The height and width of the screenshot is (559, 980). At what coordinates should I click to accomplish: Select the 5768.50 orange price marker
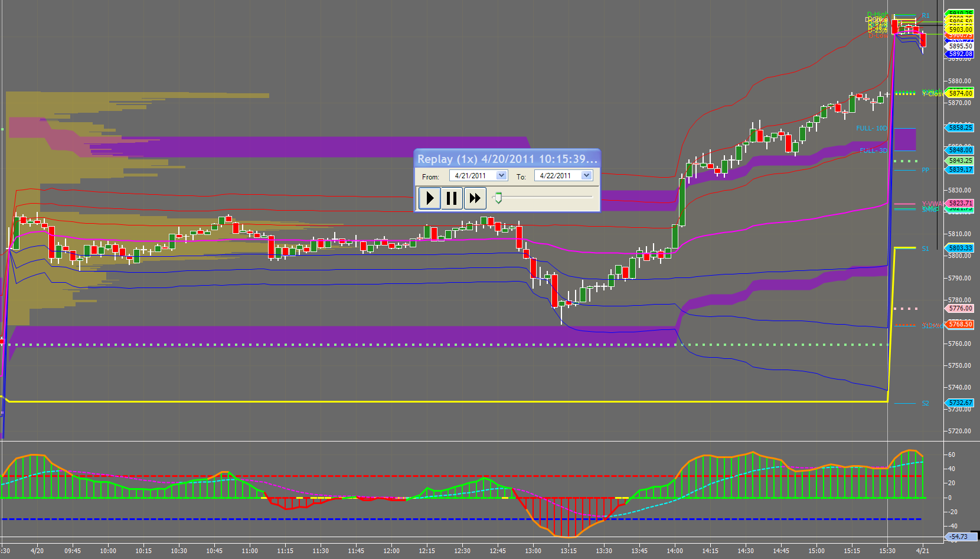pyautogui.click(x=961, y=324)
